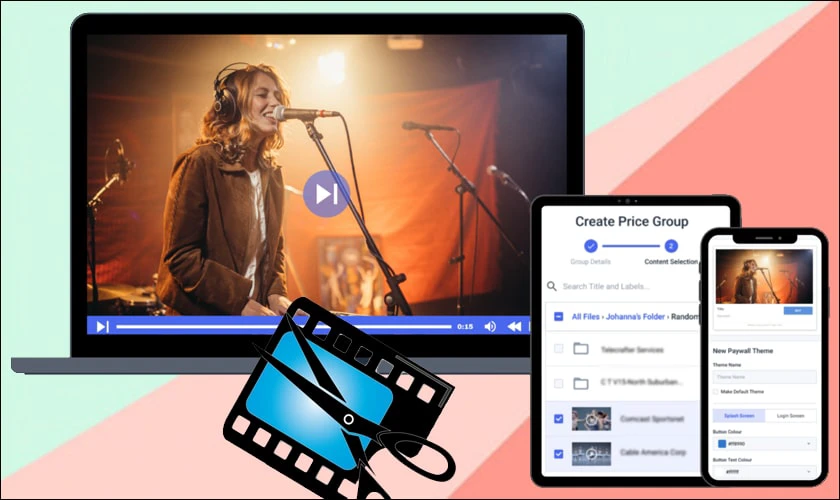Switch to the Splash Screen tab
This screenshot has width=840, height=500.
point(739,416)
